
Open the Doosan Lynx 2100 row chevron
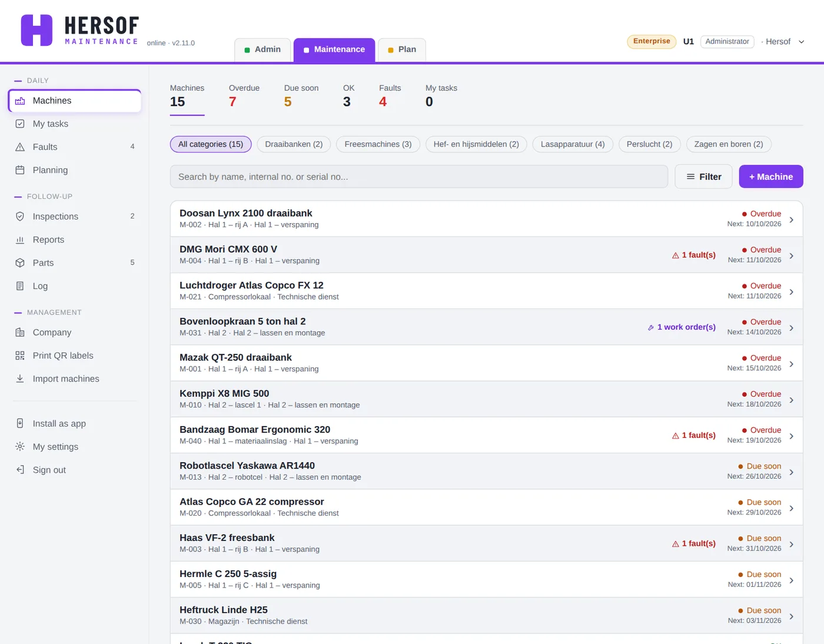(792, 220)
